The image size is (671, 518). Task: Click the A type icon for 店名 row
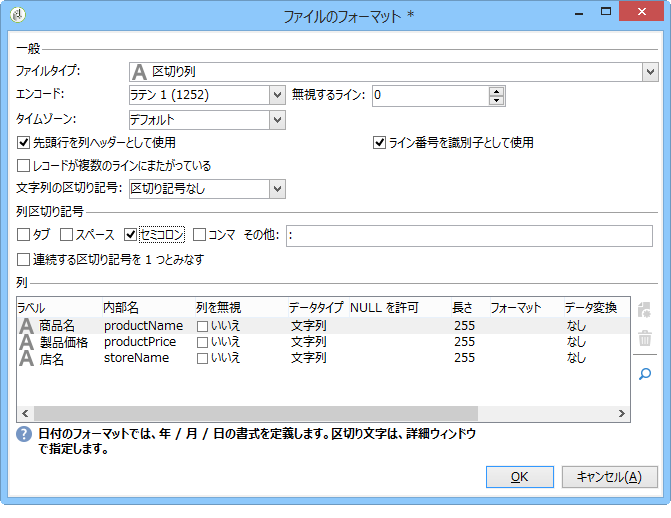[x=26, y=358]
